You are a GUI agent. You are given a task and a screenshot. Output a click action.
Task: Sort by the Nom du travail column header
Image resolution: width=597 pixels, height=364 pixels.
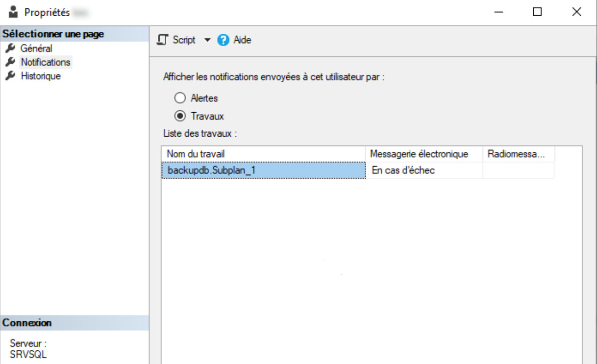coord(263,154)
